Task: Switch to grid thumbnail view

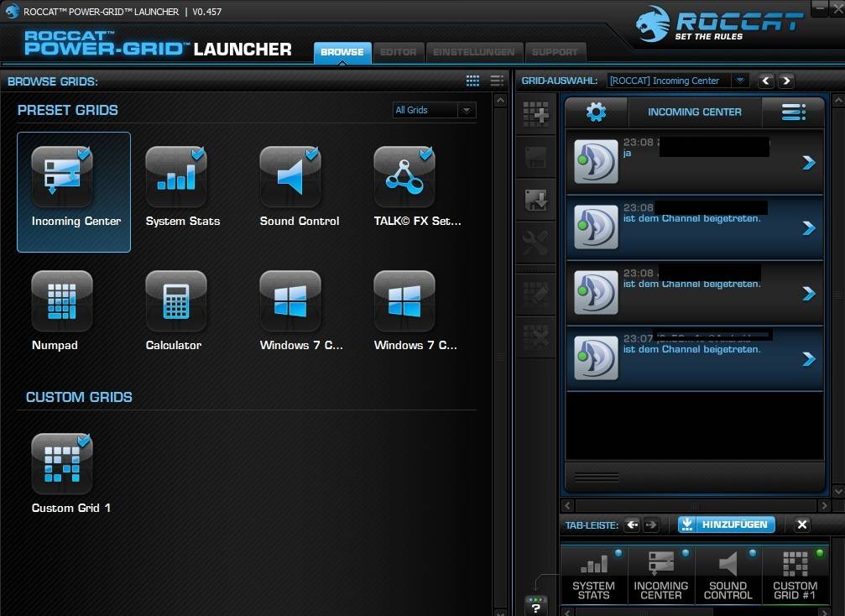Action: coord(472,81)
